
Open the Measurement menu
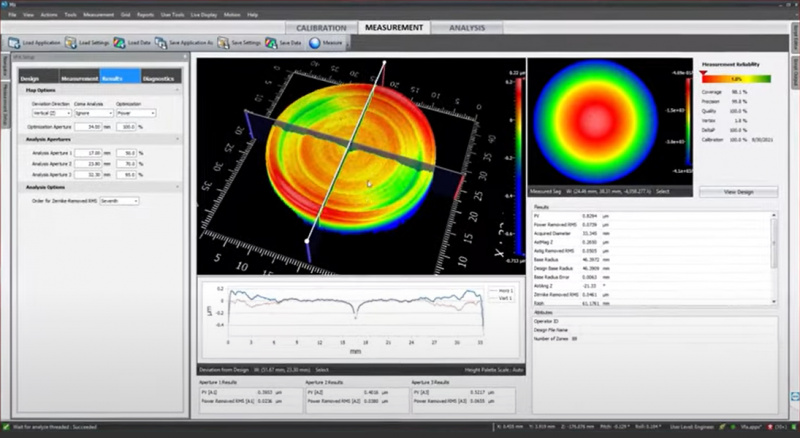(98, 16)
